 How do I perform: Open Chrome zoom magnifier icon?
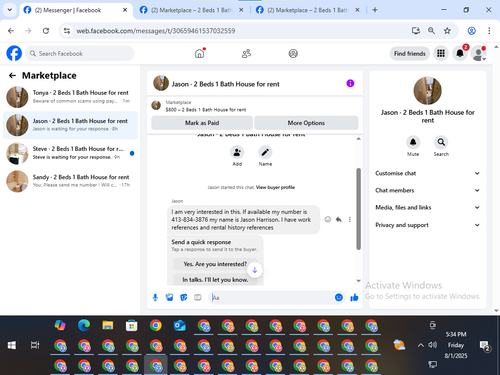431,31
